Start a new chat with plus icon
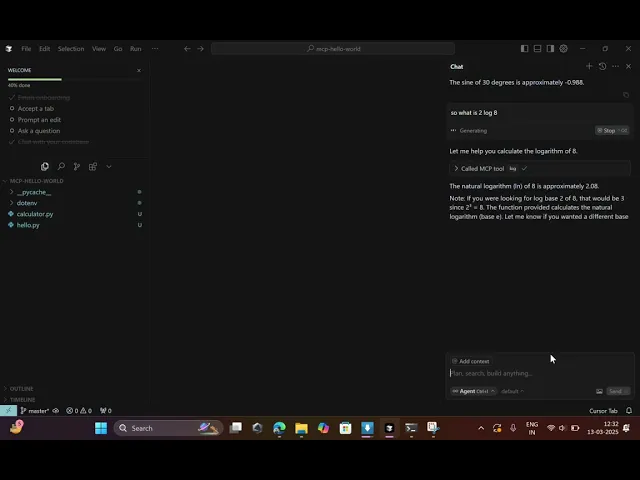The image size is (640, 480). 589,66
